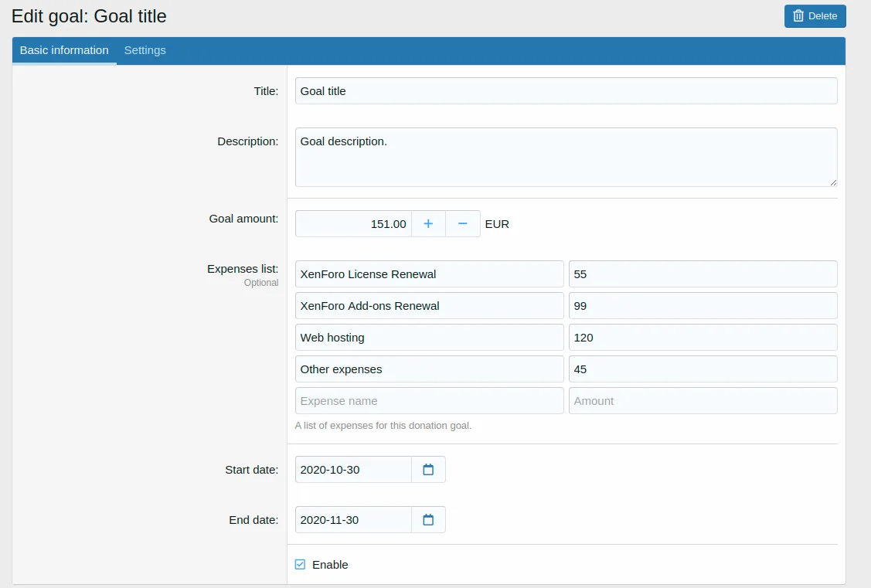
Task: Click the empty Amount field
Action: [702, 401]
